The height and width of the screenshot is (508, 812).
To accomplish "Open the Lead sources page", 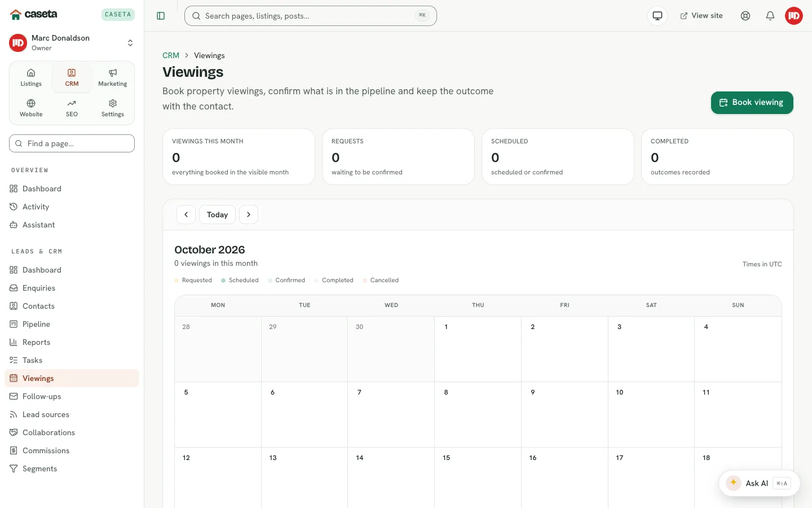I will tap(72, 414).
